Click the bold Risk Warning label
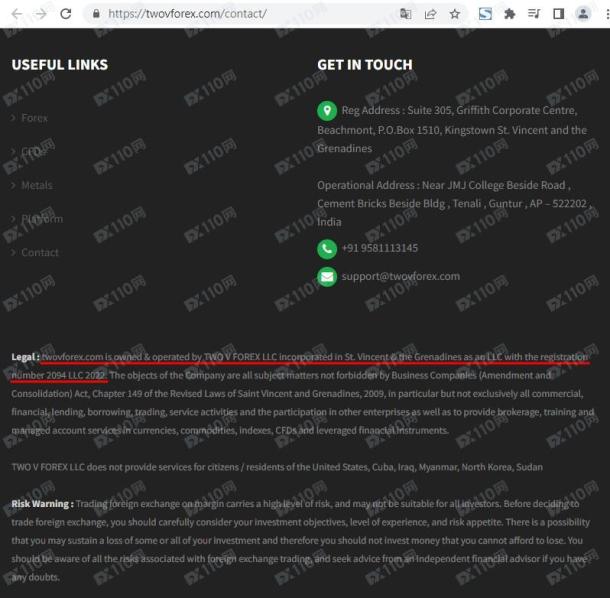The width and height of the screenshot is (610, 598). pyautogui.click(x=42, y=504)
